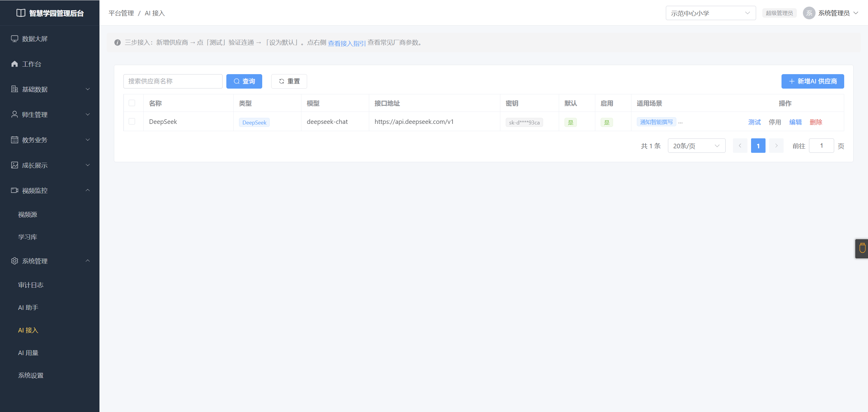
Task: Open the 查看接入指引 link
Action: click(x=346, y=43)
